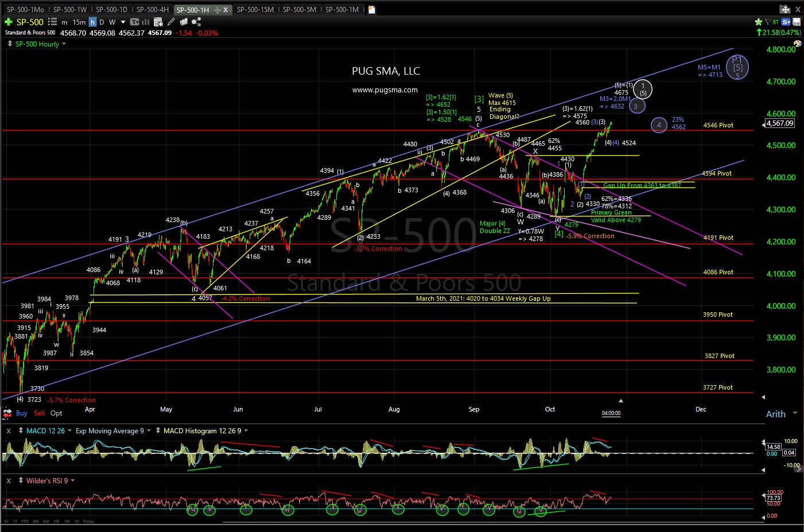Viewport: 804px width, 532px height.
Task: Click the color wheel icon near price axis
Action: [798, 44]
